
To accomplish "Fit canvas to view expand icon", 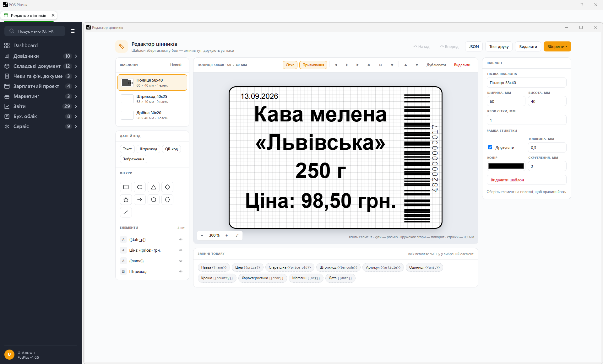I will (237, 235).
